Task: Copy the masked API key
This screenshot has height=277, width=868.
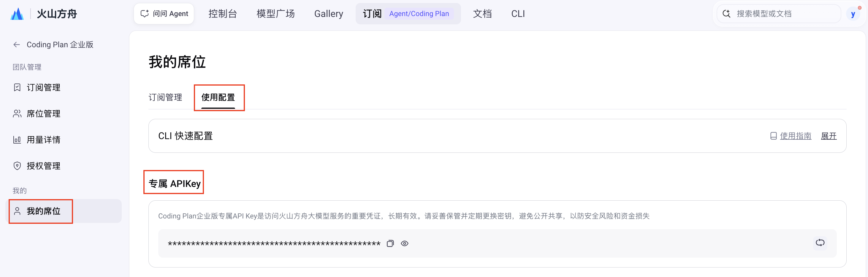Action: click(390, 244)
